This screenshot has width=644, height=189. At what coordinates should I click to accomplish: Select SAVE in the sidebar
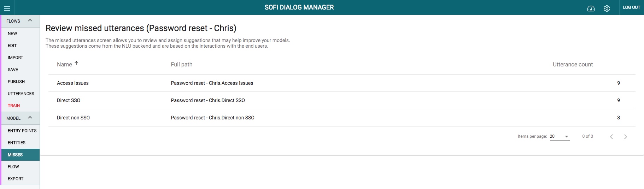point(21,70)
